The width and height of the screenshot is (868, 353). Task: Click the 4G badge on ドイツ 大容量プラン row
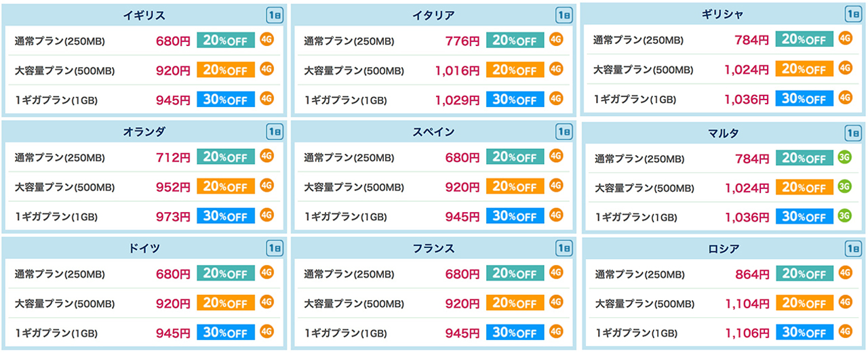coord(267,302)
